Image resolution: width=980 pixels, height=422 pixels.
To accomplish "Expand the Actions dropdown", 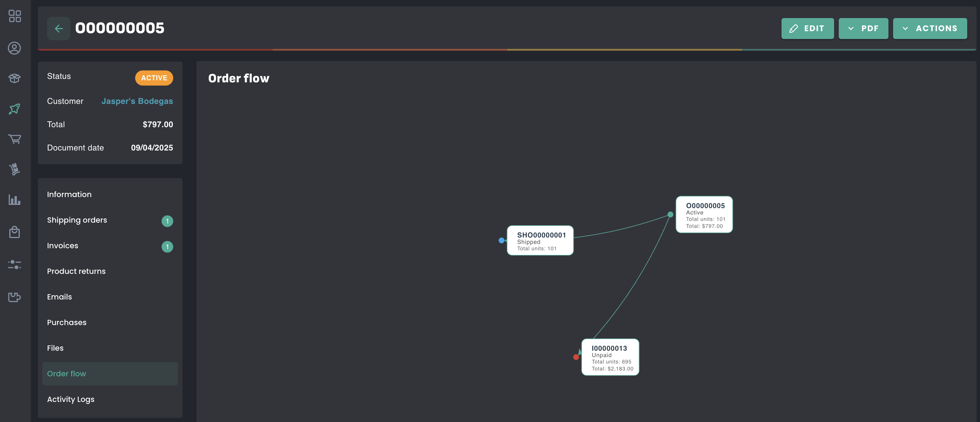I will click(929, 29).
